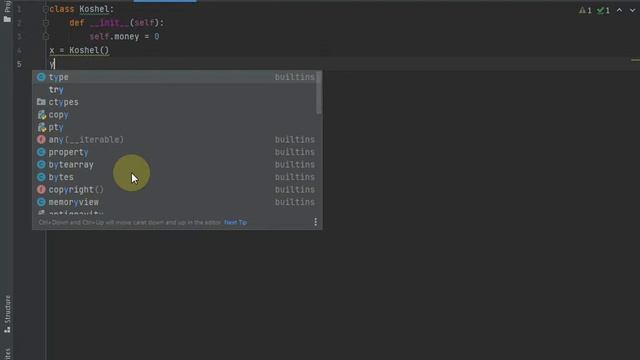Place caret in 'x = Koshel()' line
Screen dimensions: 640x360
point(79,51)
